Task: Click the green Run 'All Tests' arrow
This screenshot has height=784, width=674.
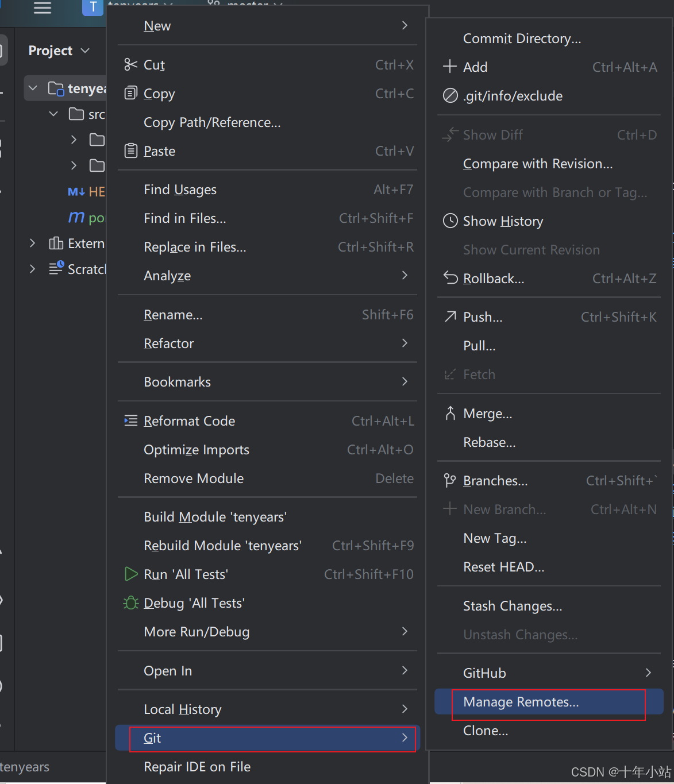Action: pyautogui.click(x=131, y=574)
